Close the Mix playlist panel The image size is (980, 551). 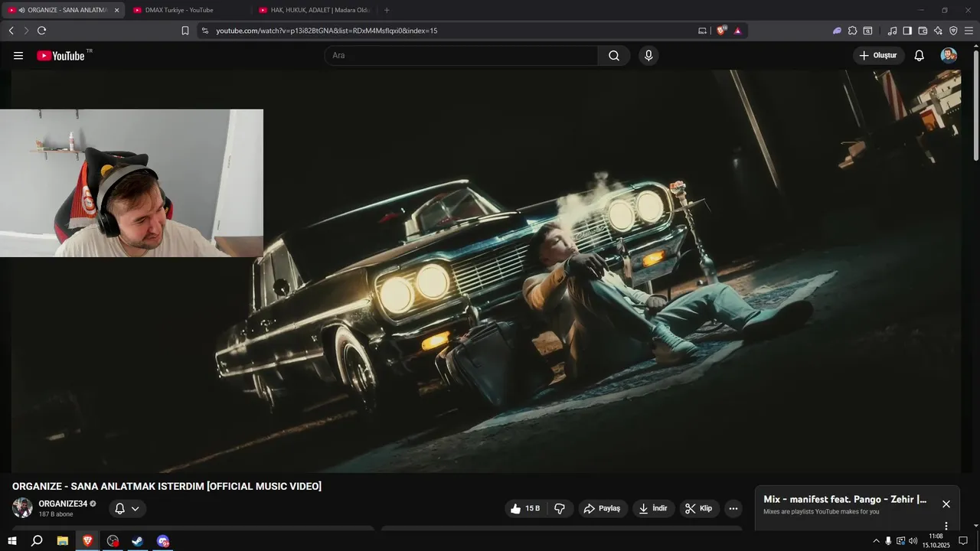[x=946, y=504]
